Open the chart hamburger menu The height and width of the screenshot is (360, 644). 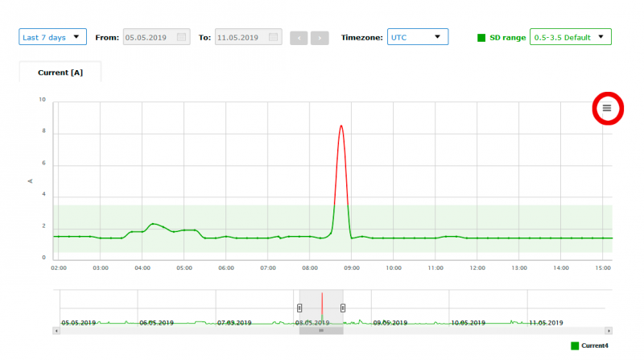click(606, 108)
